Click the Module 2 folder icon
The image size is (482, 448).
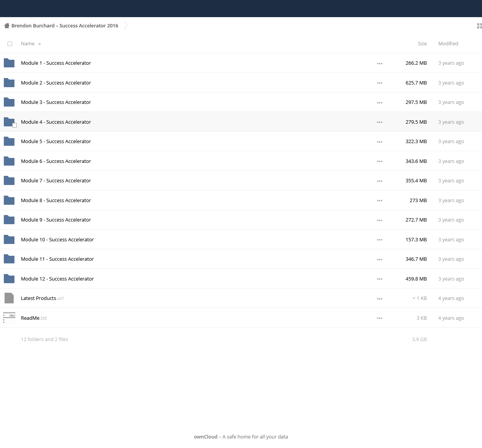9,83
